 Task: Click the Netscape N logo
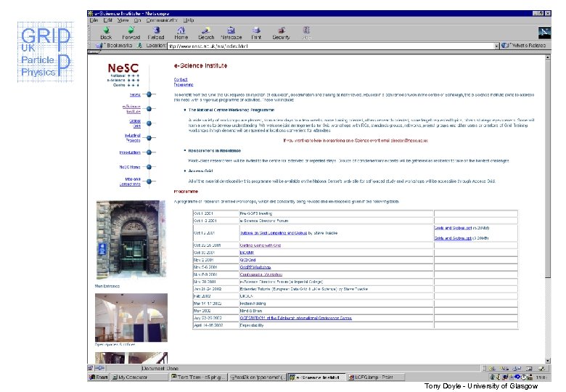click(544, 33)
